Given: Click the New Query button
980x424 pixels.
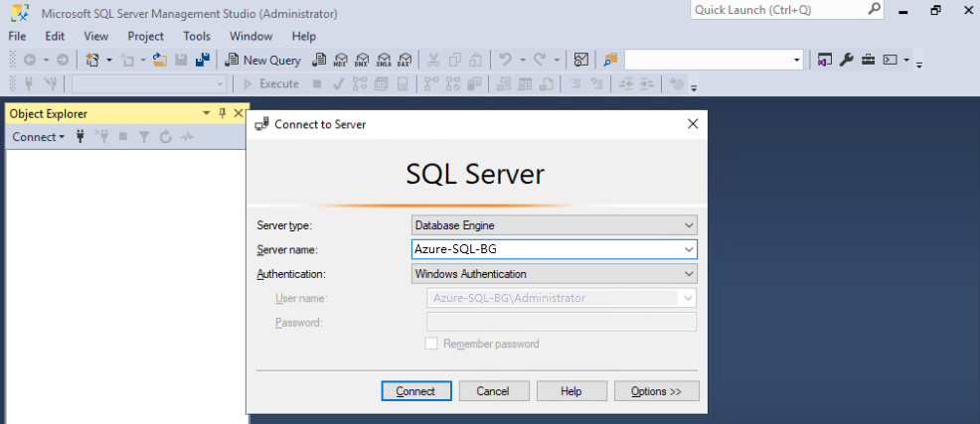Looking at the screenshot, I should pos(262,60).
